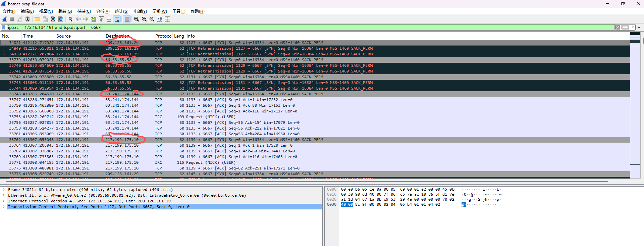Jump to the last packet icon

109,19
